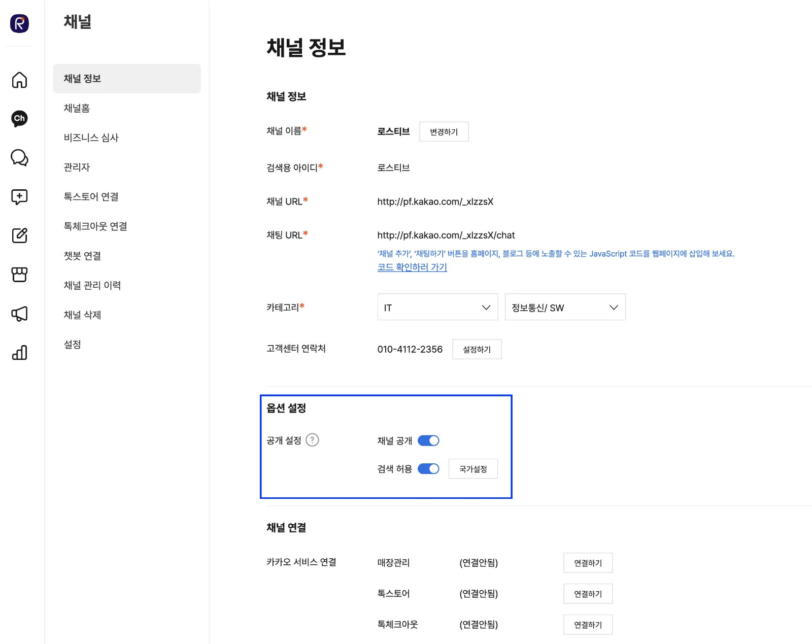Open the 정보통신/ SW subcategory dropdown
The image size is (812, 644).
coord(565,307)
